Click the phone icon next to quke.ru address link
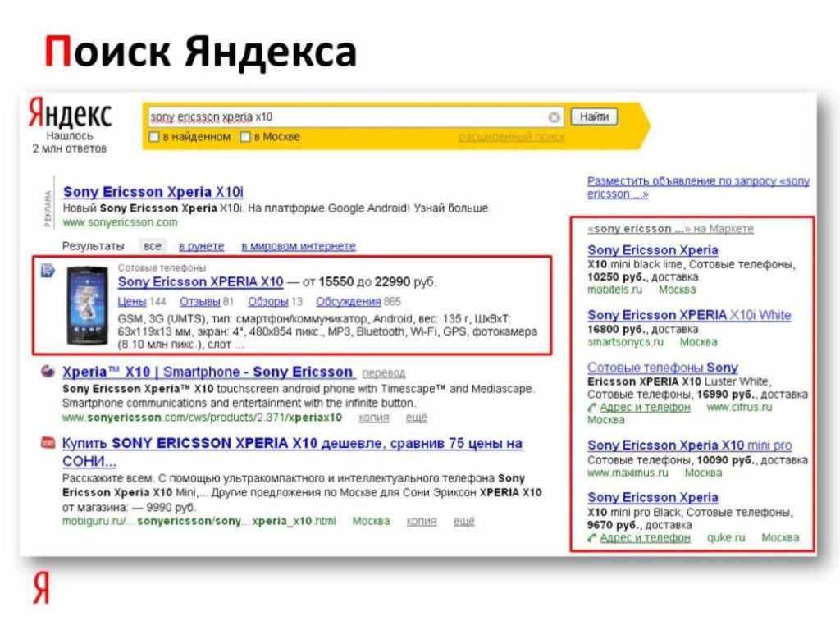This screenshot has height=630, width=840. point(592,538)
